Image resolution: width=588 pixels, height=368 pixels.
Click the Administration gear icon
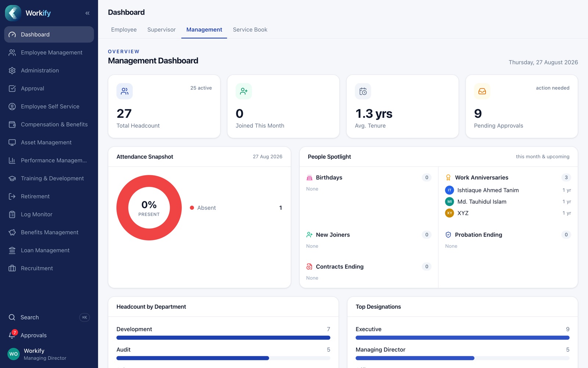tap(12, 71)
